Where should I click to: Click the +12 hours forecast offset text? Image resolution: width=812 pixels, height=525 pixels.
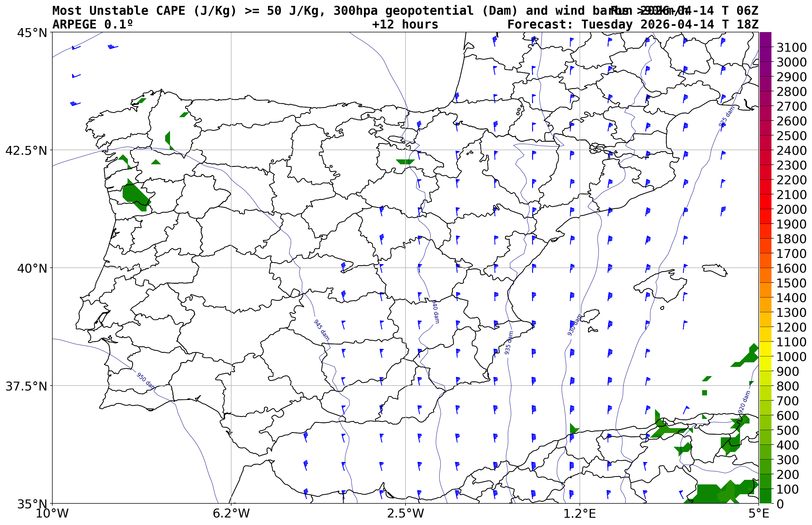[x=405, y=25]
